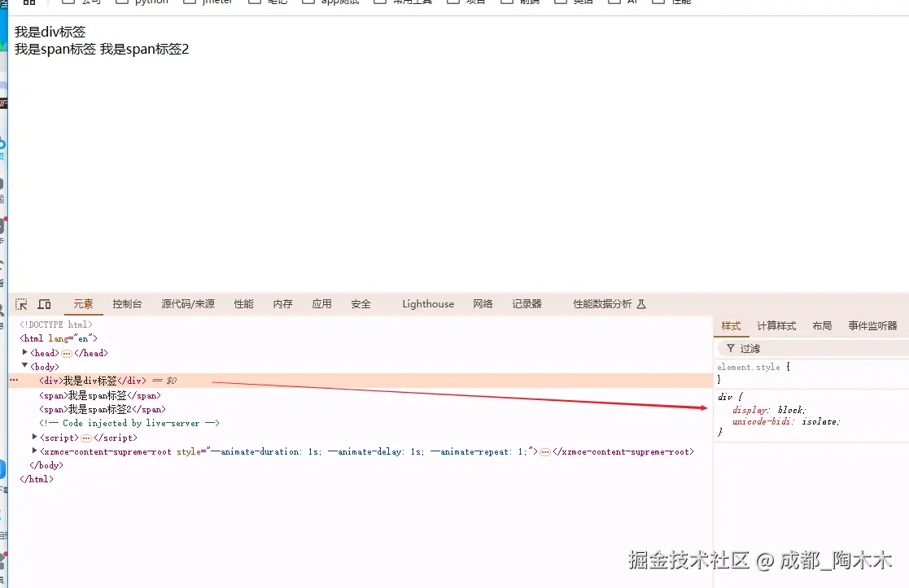Switch to the 性能 tab
This screenshot has height=588, width=909.
243,304
